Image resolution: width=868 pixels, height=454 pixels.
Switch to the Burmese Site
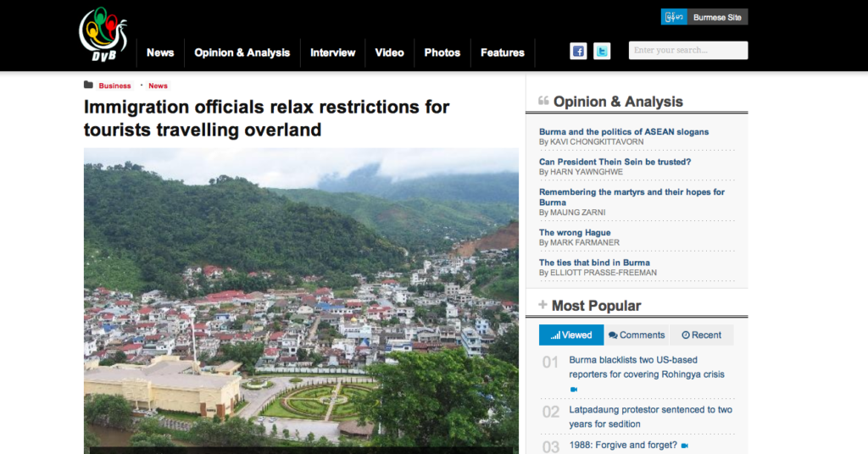(704, 17)
